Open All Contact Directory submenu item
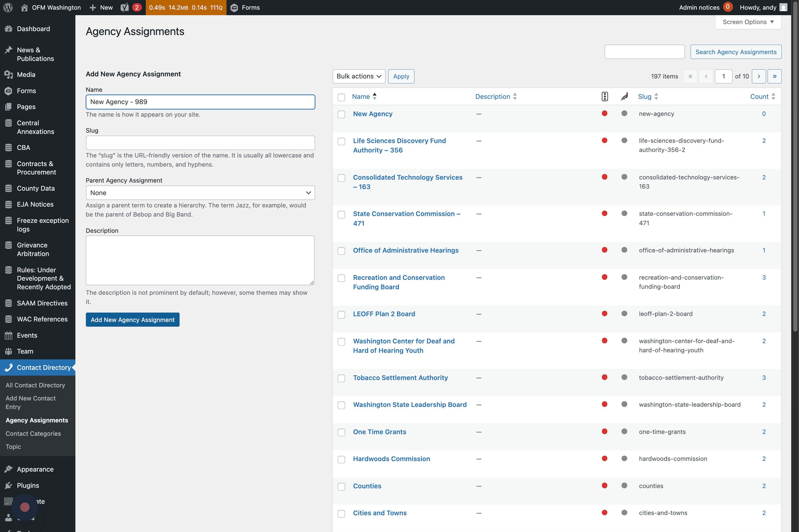Image resolution: width=799 pixels, height=532 pixels. click(35, 385)
